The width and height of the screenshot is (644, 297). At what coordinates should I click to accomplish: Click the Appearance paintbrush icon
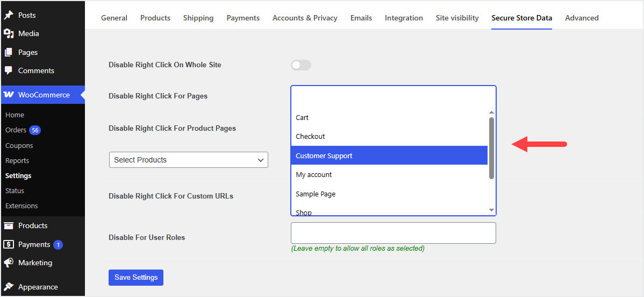(x=9, y=287)
